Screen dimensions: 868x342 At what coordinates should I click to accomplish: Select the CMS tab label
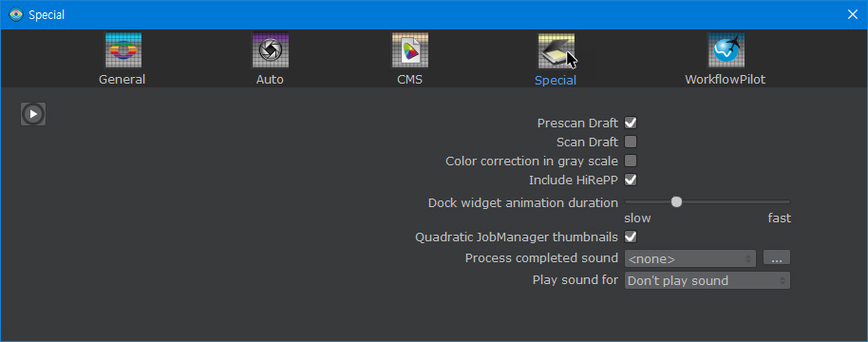tap(409, 80)
